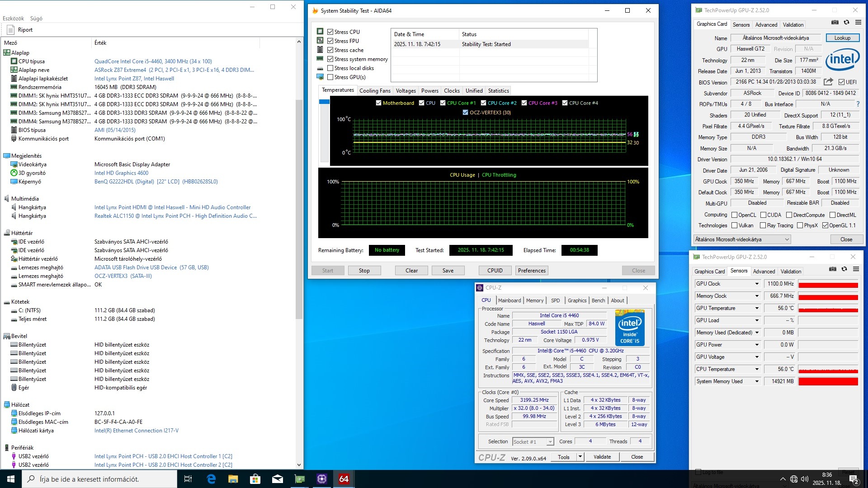This screenshot has height=488, width=868.
Task: Click the refresh icon in the GPU-Z Graphics Card window
Action: 846,22
